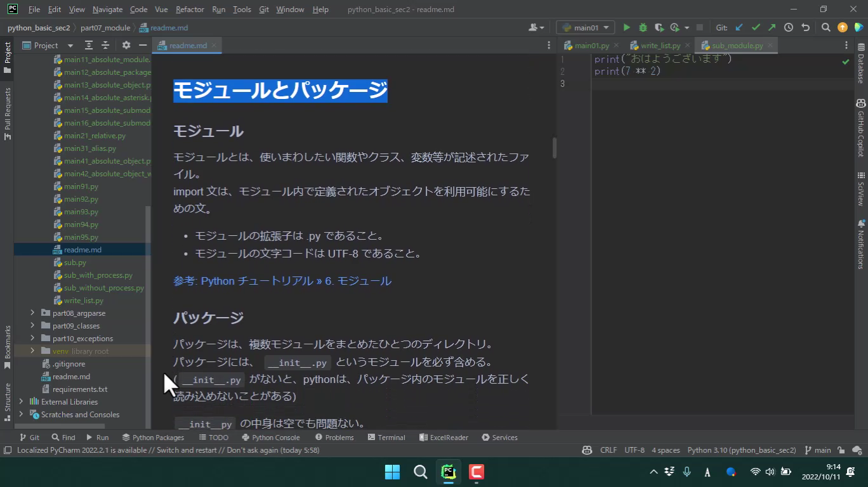Switch to the write_list.py editor tab

(660, 46)
